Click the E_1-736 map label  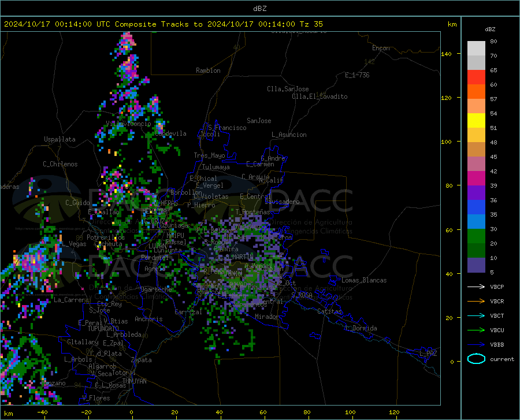point(357,75)
